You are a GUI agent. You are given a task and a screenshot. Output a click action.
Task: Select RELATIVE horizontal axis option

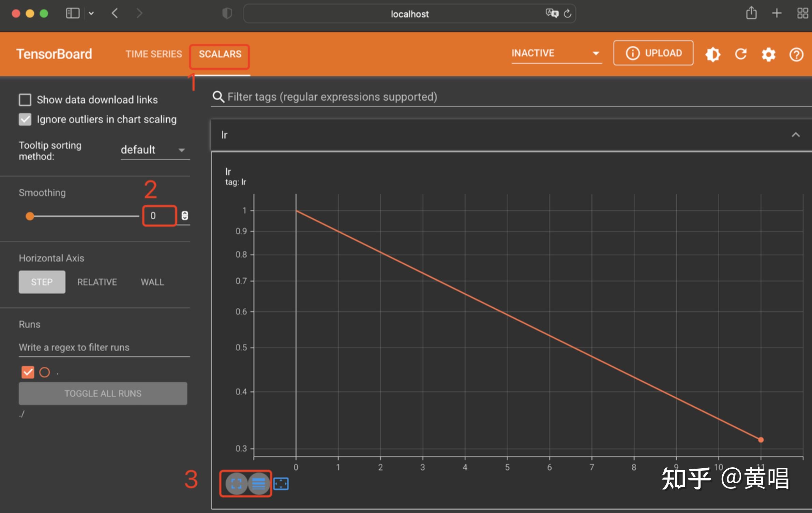[x=97, y=282]
